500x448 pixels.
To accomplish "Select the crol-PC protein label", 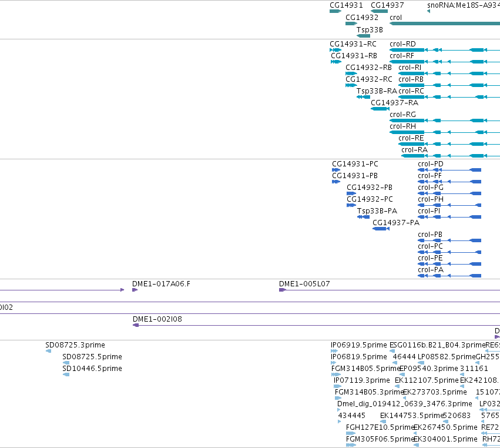I will click(431, 246).
